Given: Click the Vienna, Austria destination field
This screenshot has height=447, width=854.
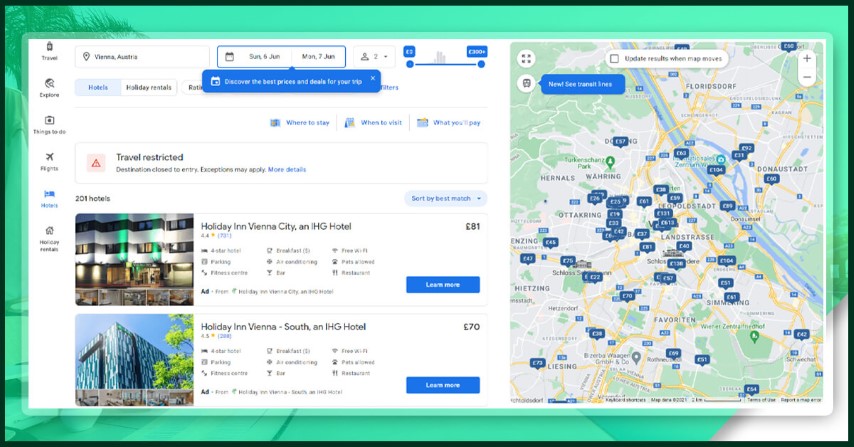Looking at the screenshot, I should coord(142,57).
